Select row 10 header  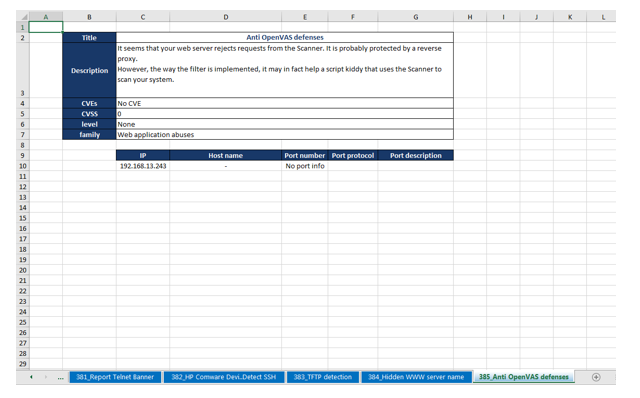[23, 166]
